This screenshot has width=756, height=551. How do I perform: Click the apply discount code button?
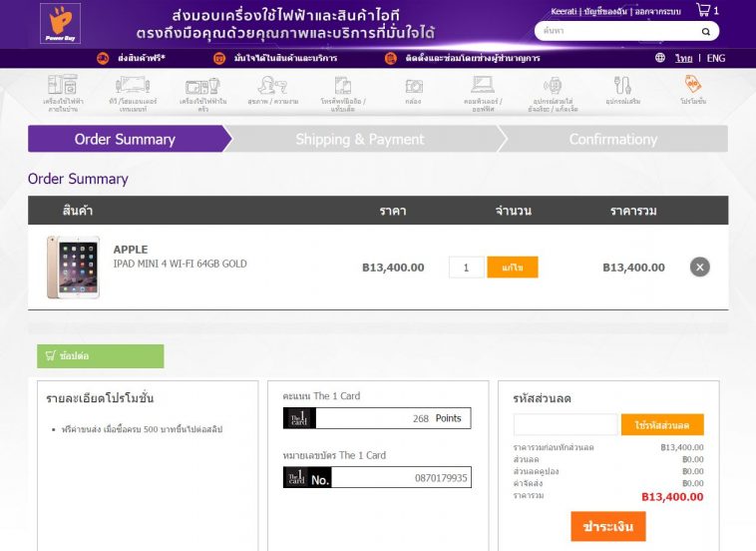(661, 424)
